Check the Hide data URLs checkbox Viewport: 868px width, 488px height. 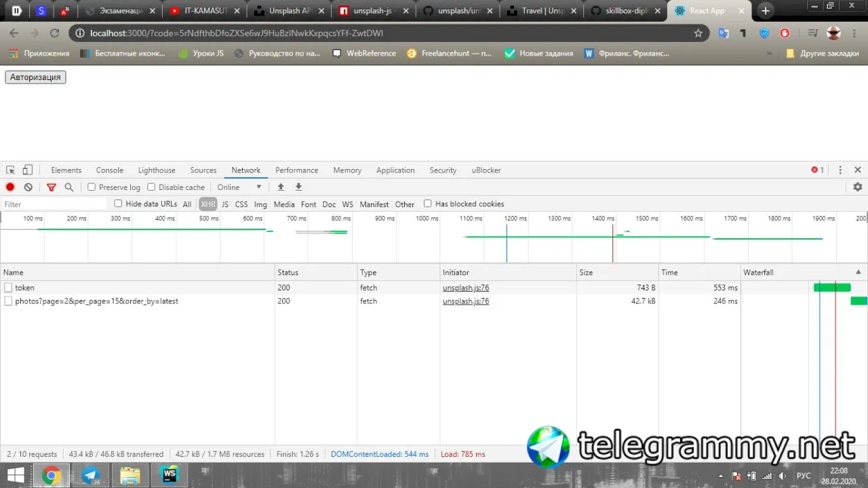tap(118, 204)
